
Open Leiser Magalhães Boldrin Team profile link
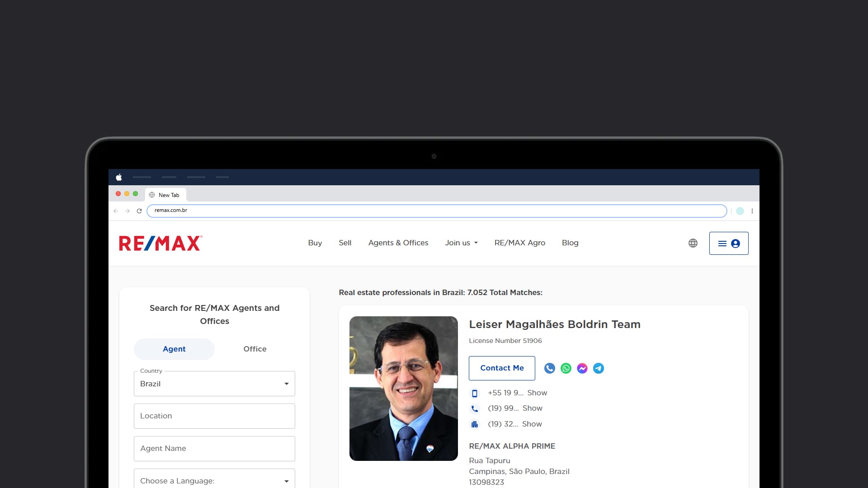pos(554,324)
